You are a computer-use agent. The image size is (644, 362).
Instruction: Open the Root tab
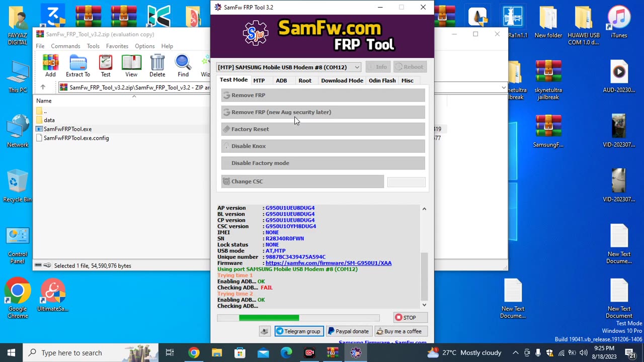[x=305, y=80]
